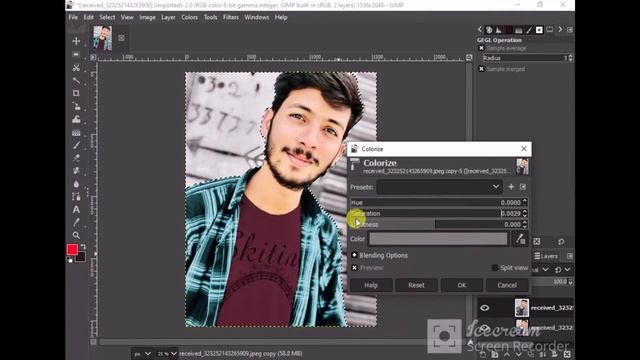Select the Paintbrush tool
Screen dimensions: 640x360
(76, 145)
